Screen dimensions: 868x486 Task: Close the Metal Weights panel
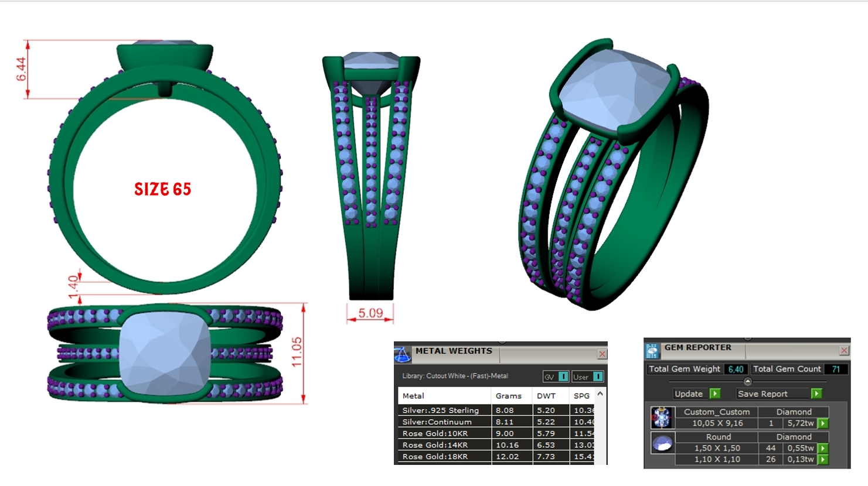click(x=602, y=354)
